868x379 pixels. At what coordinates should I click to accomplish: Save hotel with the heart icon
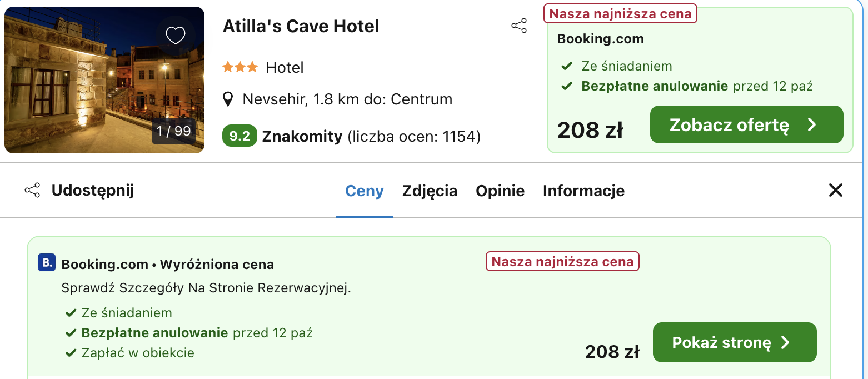[176, 36]
